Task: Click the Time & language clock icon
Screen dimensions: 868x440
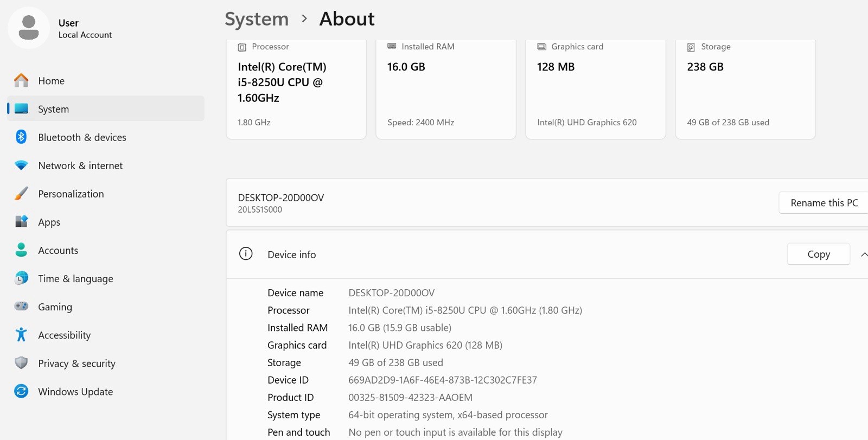Action: [21, 278]
